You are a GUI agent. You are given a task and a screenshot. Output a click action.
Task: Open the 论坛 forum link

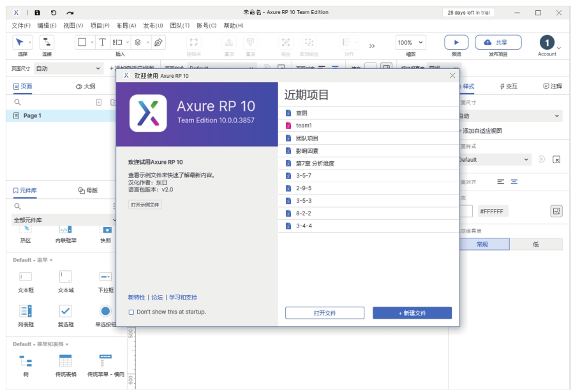click(157, 298)
